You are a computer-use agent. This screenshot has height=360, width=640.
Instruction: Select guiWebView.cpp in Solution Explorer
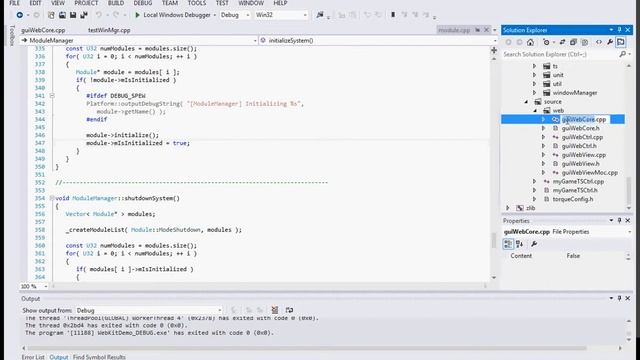(584, 155)
